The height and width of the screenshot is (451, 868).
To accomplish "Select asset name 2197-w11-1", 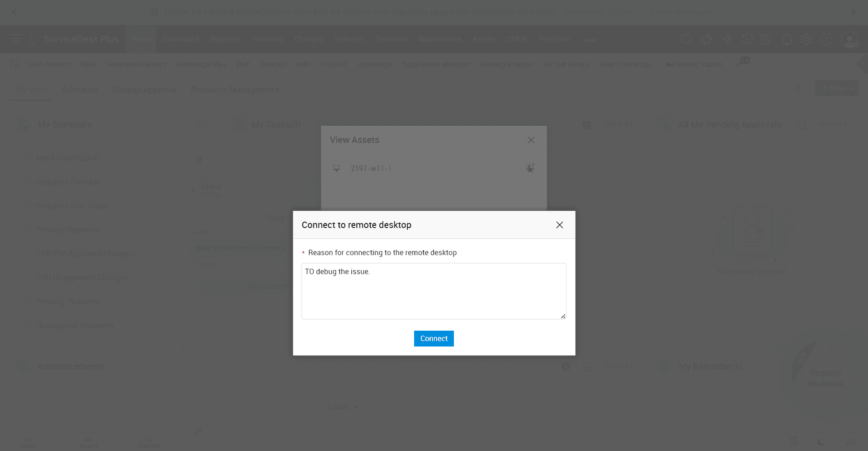I will coord(371,168).
